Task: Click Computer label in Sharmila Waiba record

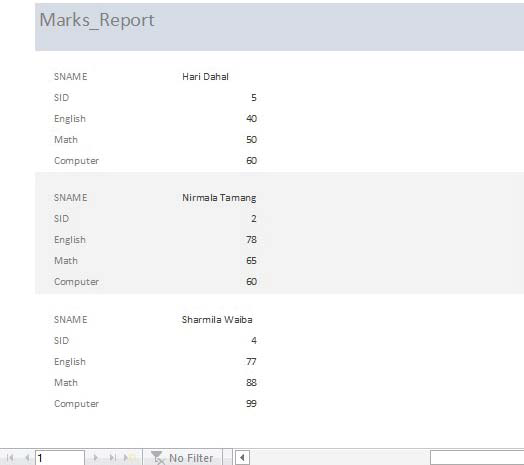Action: (x=77, y=404)
